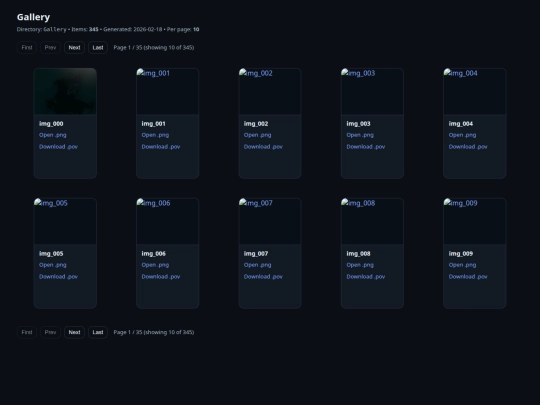Open .png link for img_003

pyautogui.click(x=360, y=135)
